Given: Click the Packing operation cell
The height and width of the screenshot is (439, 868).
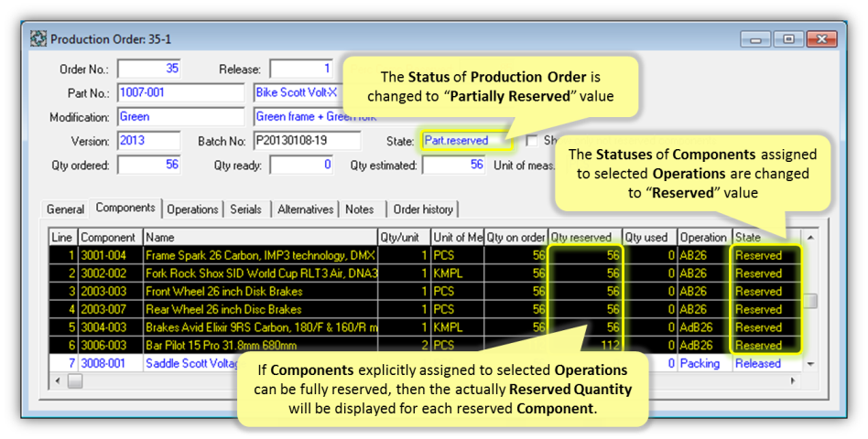Looking at the screenshot, I should 705,363.
